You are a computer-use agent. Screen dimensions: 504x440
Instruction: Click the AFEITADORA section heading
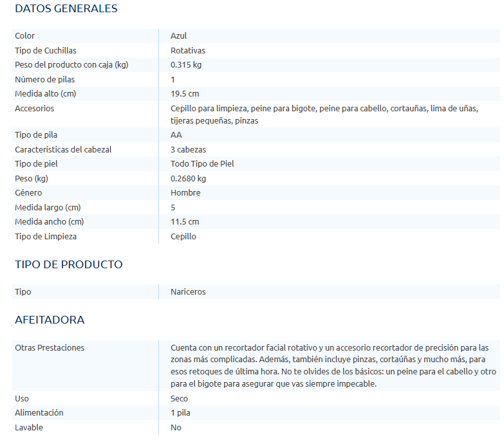click(50, 320)
